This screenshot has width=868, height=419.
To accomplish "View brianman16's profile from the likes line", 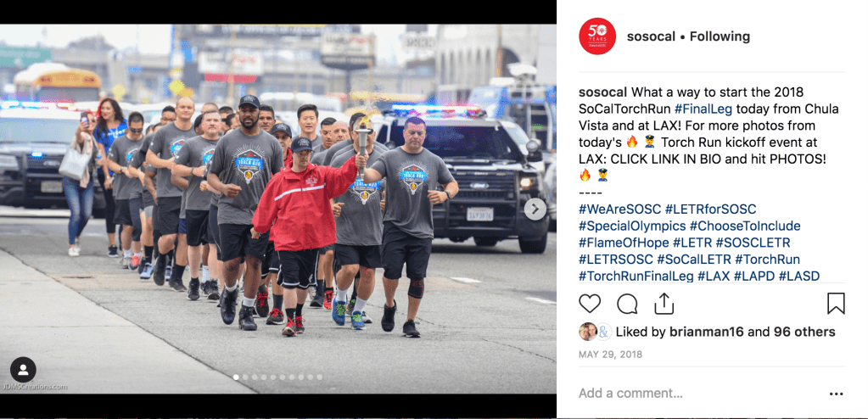I will (x=703, y=332).
